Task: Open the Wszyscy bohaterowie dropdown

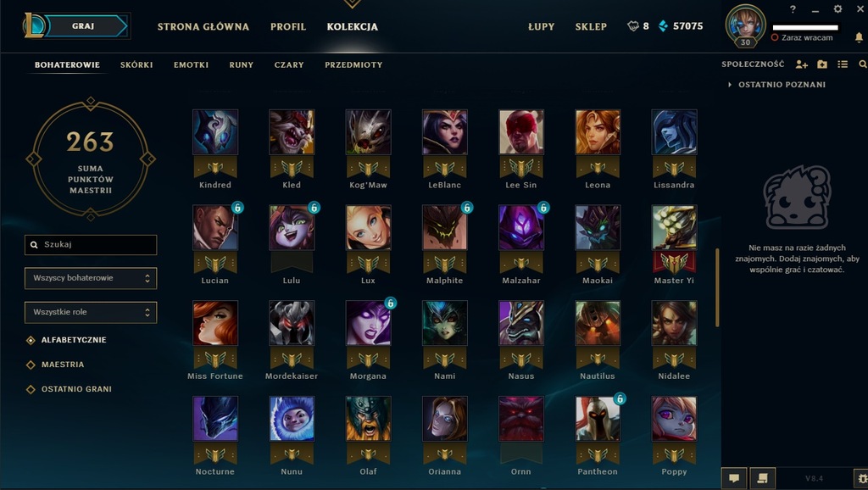Action: coord(91,279)
